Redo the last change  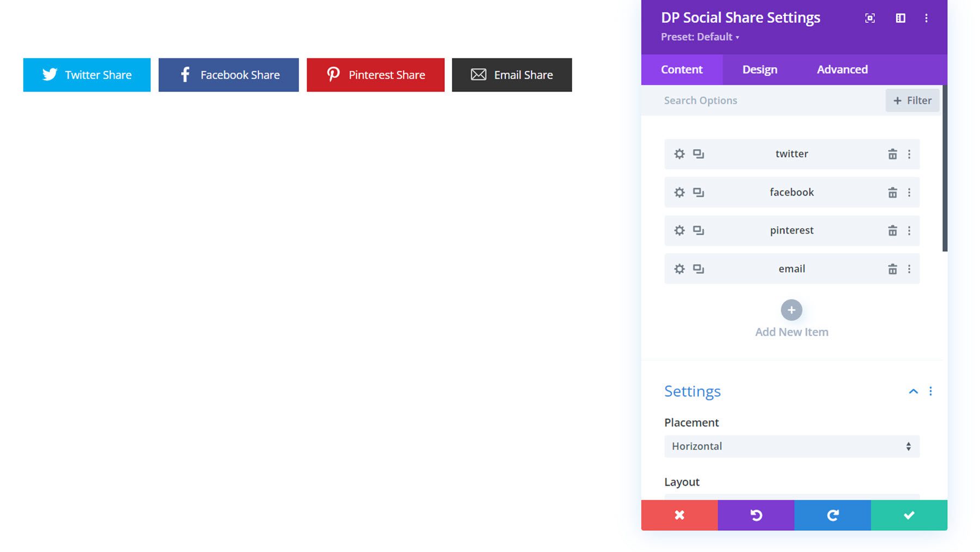[832, 515]
